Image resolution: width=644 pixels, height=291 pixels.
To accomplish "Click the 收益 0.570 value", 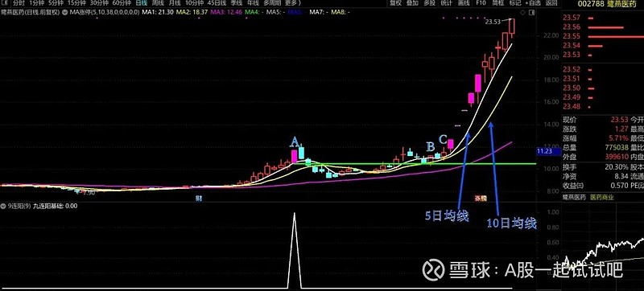I will [620, 186].
